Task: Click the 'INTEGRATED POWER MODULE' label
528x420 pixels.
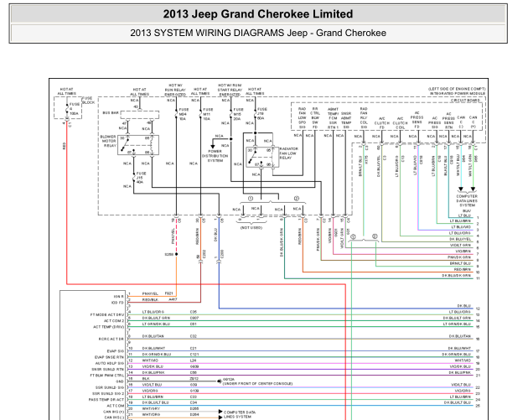Action: (x=458, y=93)
